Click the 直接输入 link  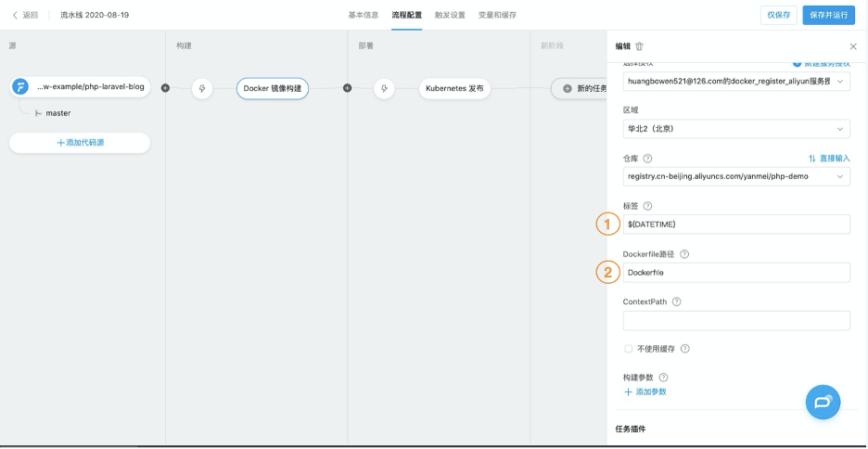[x=829, y=159]
